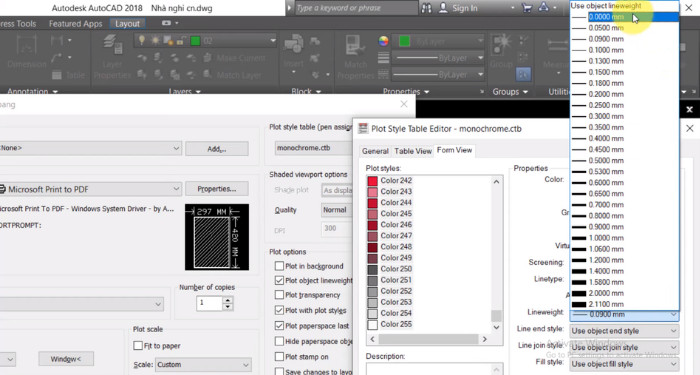Click the object color wheel icon
Screen dimensions: 700x375
[383, 41]
